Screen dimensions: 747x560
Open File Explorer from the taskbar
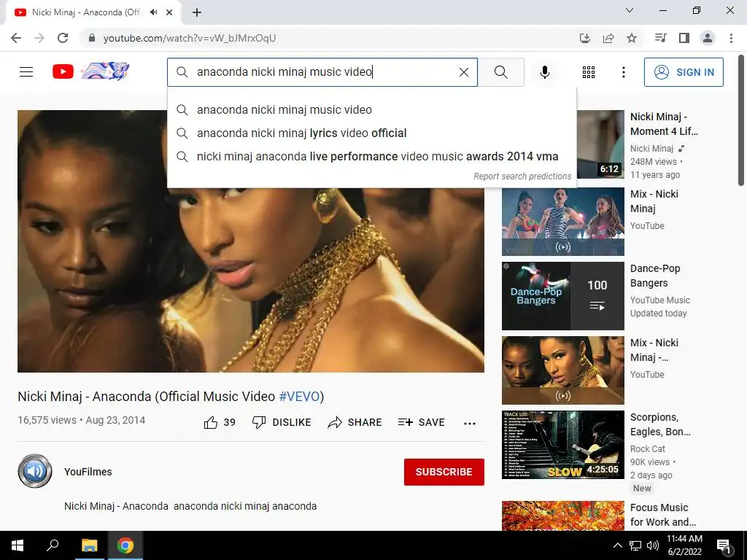(89, 545)
